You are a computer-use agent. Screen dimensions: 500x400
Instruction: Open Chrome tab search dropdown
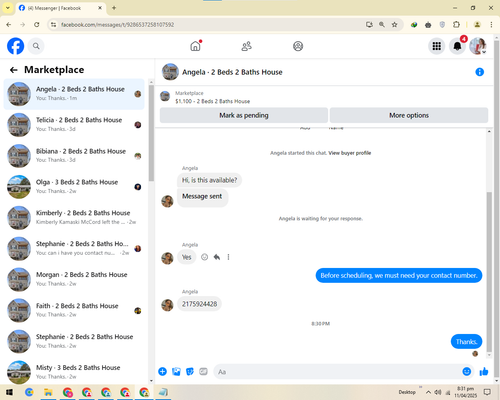(x=8, y=8)
